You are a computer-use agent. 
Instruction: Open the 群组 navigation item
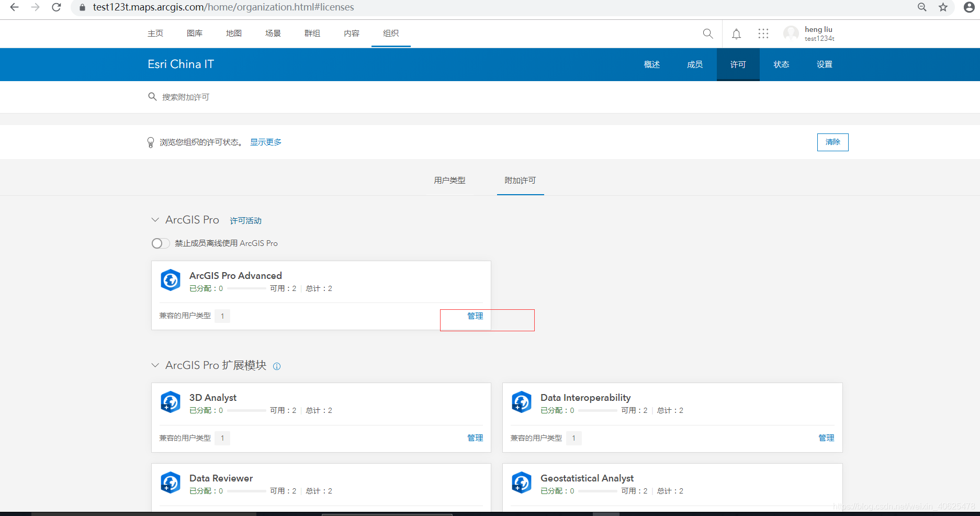[x=312, y=33]
